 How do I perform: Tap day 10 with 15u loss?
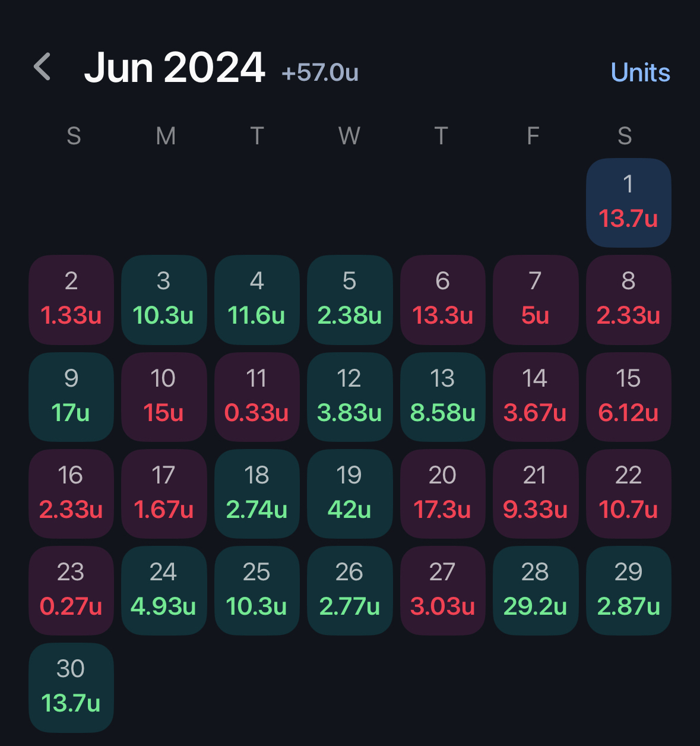(164, 397)
